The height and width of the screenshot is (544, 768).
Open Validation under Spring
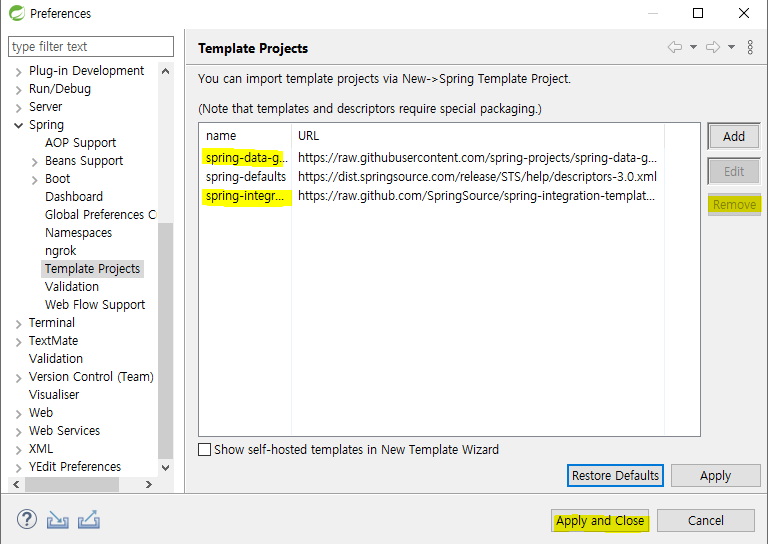[x=72, y=286]
